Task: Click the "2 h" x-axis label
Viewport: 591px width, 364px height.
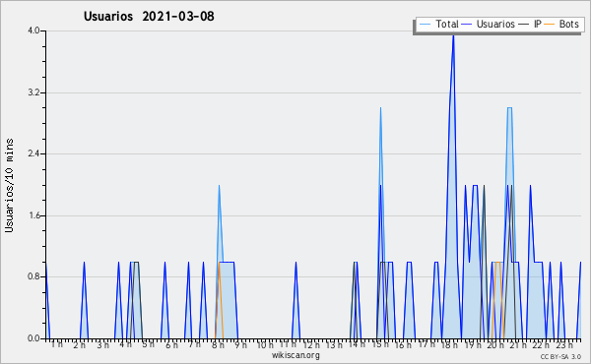Action: [x=80, y=344]
